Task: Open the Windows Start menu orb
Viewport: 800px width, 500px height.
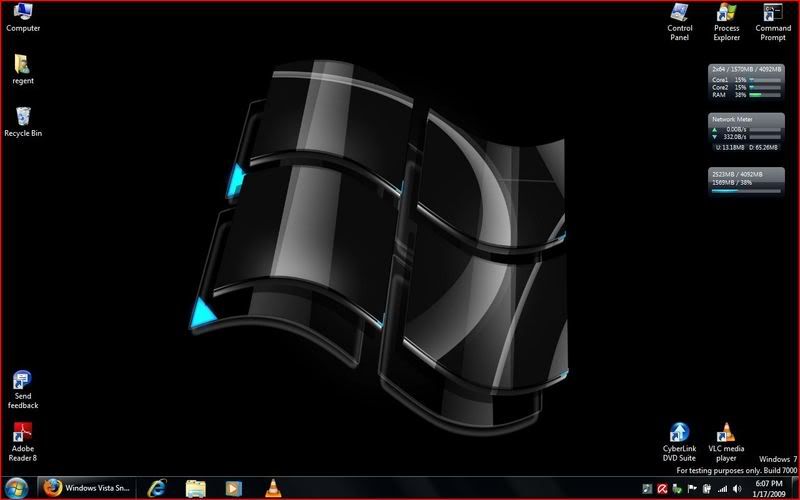Action: 16,488
